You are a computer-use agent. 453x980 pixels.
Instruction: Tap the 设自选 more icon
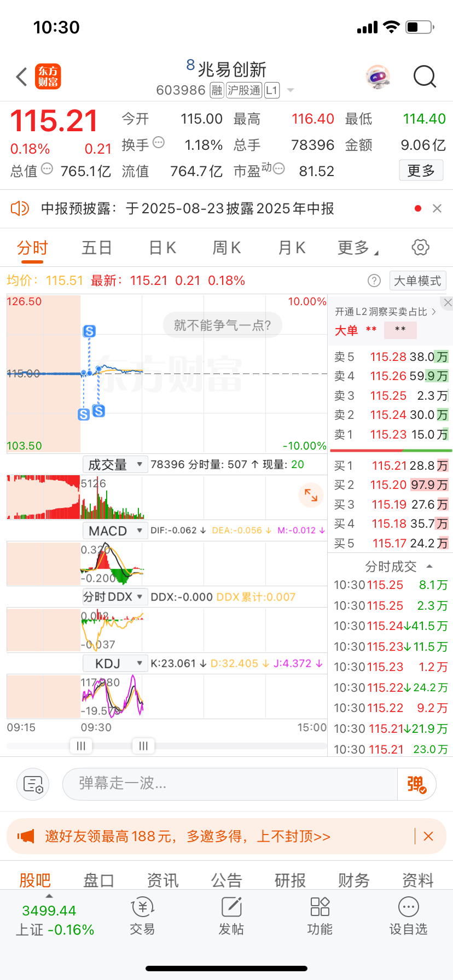409,907
